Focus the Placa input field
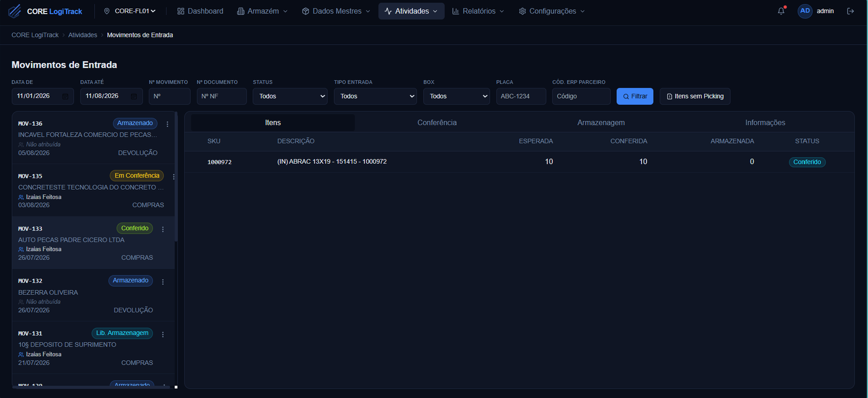868x398 pixels. (521, 96)
